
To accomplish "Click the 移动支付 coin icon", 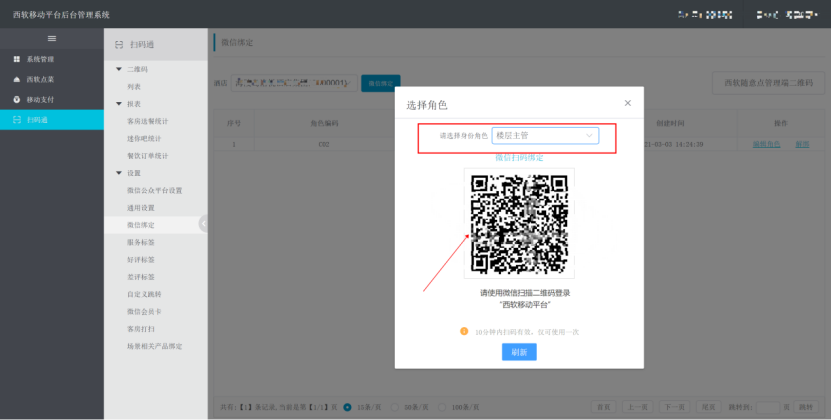I will pos(16,99).
